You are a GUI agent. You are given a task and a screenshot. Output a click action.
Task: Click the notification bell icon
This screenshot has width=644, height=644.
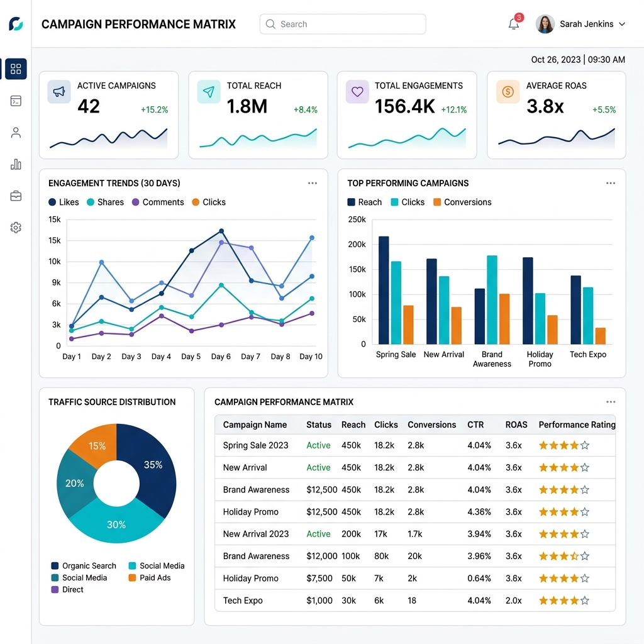point(513,24)
